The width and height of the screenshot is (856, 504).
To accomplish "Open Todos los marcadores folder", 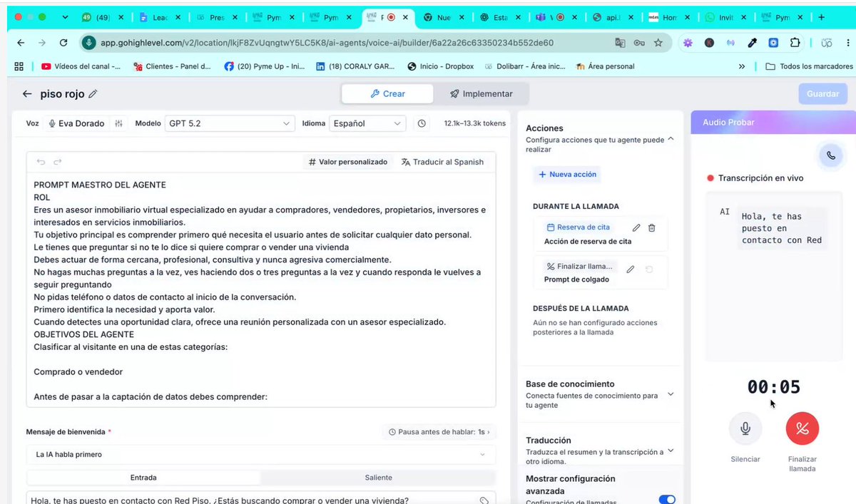I will click(809, 66).
